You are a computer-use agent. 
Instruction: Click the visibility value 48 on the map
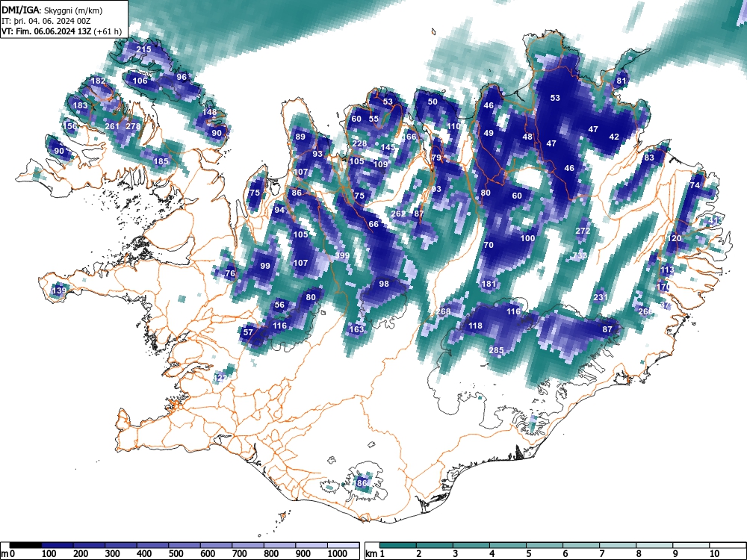pos(527,137)
